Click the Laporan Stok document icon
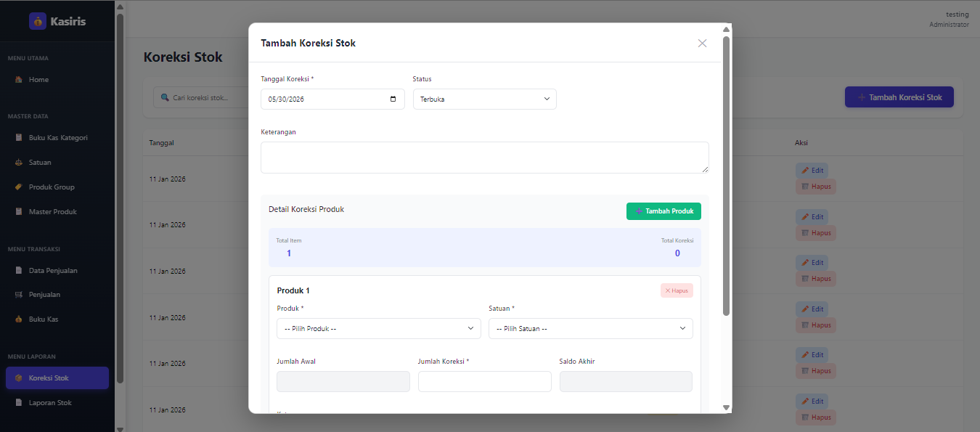The image size is (980, 432). coord(19,403)
